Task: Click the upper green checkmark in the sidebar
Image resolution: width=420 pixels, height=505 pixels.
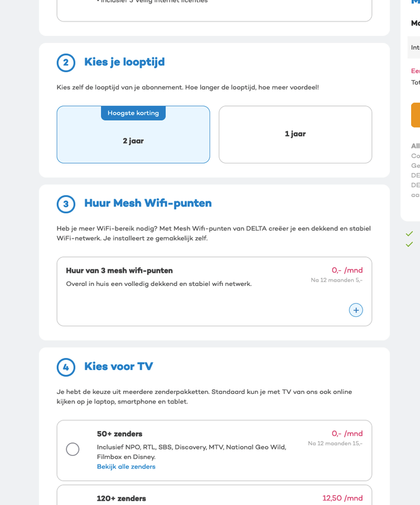Action: (409, 234)
